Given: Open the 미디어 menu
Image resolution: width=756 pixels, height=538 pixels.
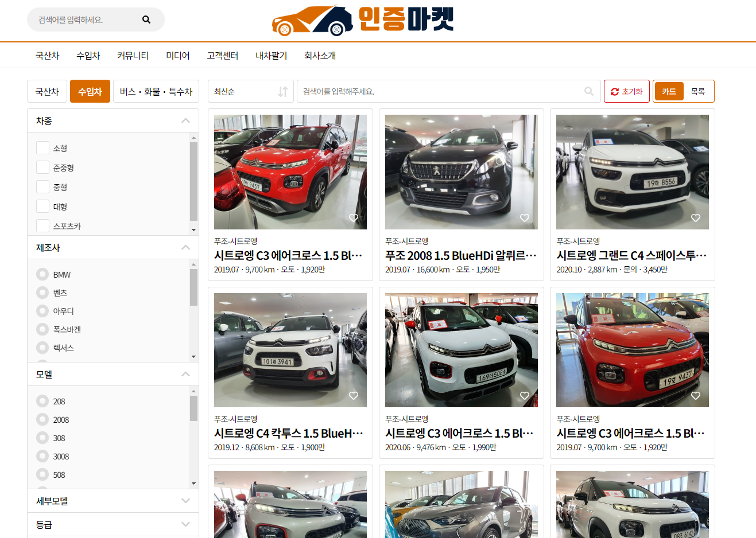Looking at the screenshot, I should point(177,56).
